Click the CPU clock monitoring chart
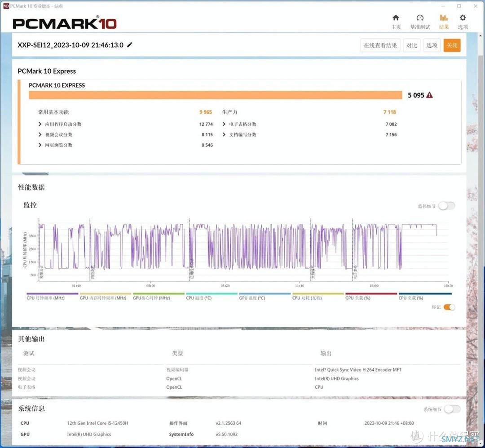 [243, 250]
